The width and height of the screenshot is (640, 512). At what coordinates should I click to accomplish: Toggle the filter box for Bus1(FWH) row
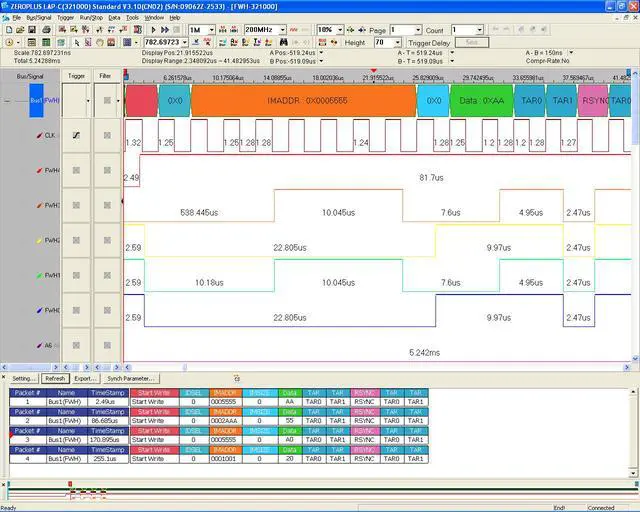tap(107, 101)
